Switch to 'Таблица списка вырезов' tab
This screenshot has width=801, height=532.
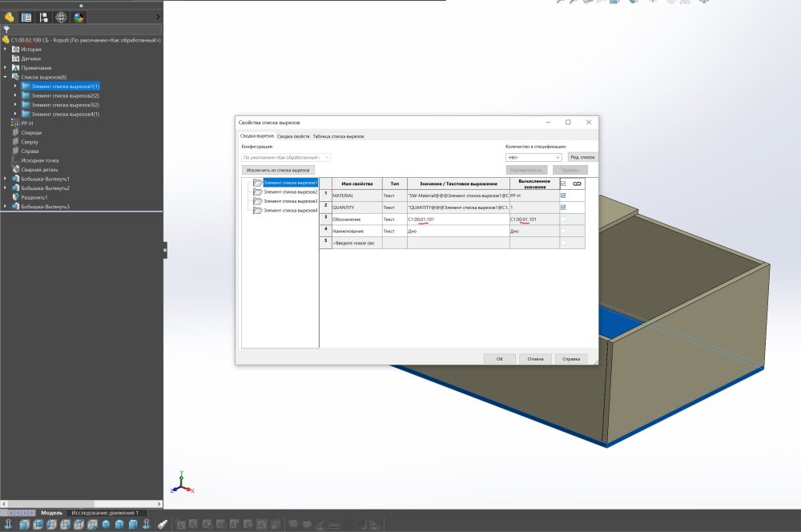pos(338,136)
